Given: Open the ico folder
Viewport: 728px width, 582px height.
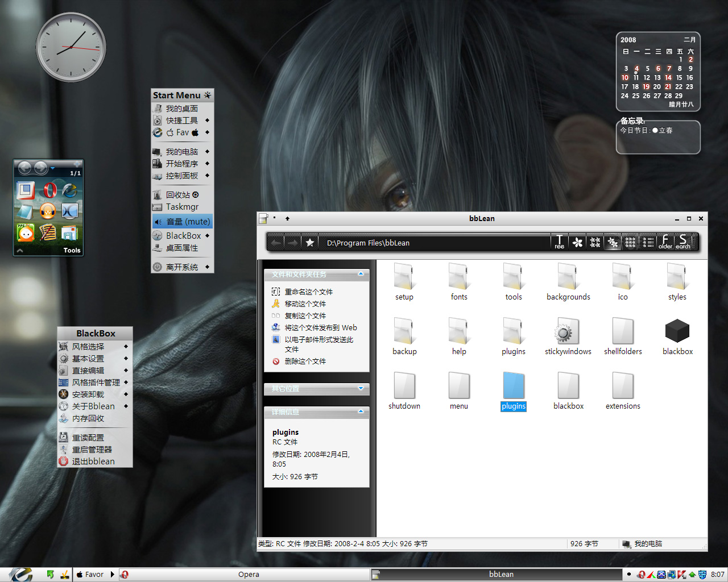Looking at the screenshot, I should [623, 282].
